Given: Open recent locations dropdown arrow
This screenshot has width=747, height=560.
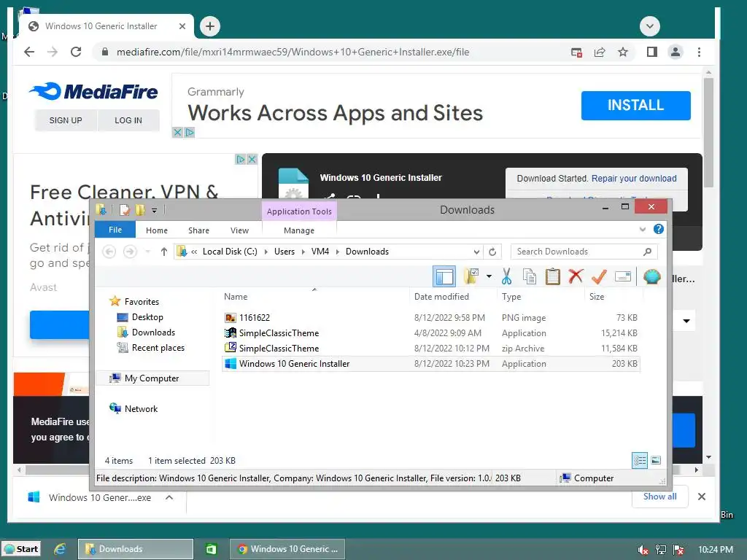Looking at the screenshot, I should coord(147,252).
